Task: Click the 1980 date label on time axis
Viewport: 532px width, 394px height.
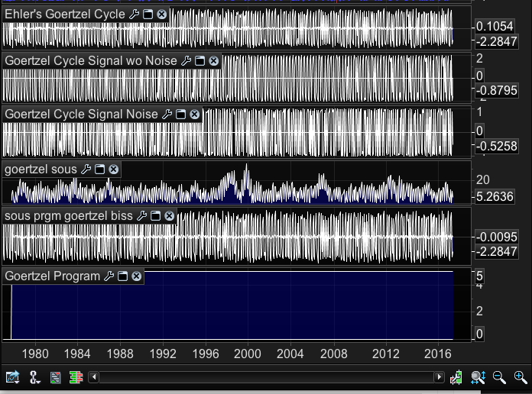Action: click(x=35, y=354)
